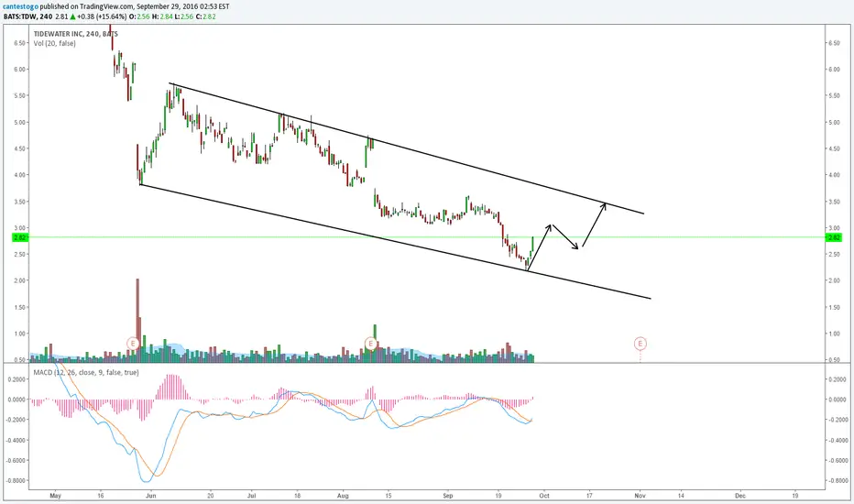Click the -0.8000 value on right MACD axis
This screenshot has height=504, width=854.
point(838,480)
